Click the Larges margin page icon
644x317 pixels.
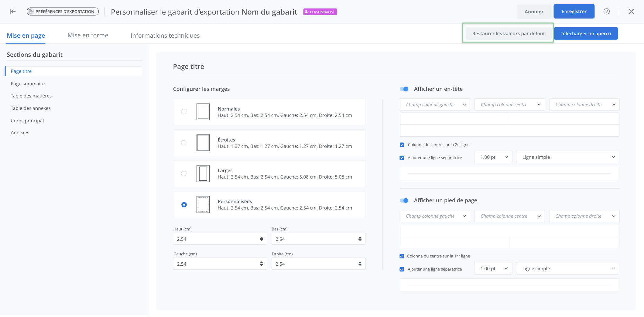203,174
